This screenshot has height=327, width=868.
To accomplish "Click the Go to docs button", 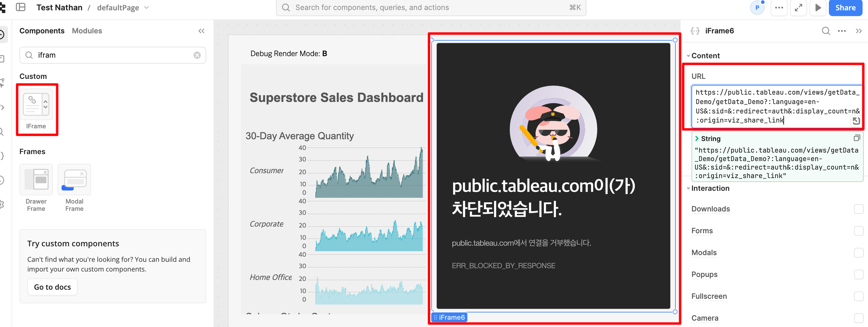I will (x=52, y=287).
